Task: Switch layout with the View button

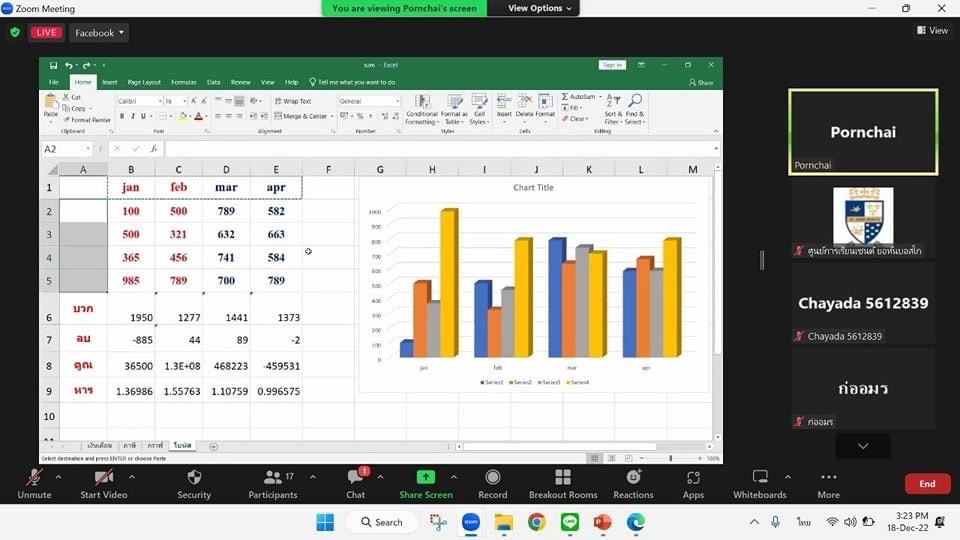Action: point(932,31)
